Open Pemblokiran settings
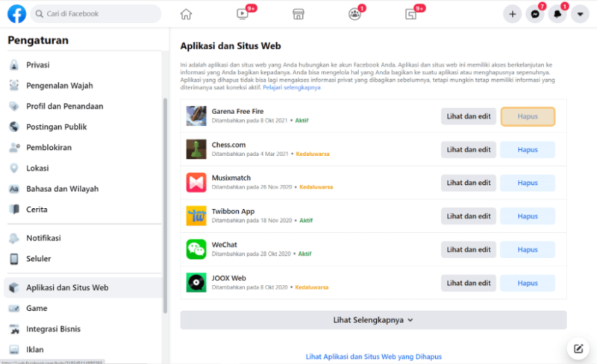 (83, 148)
